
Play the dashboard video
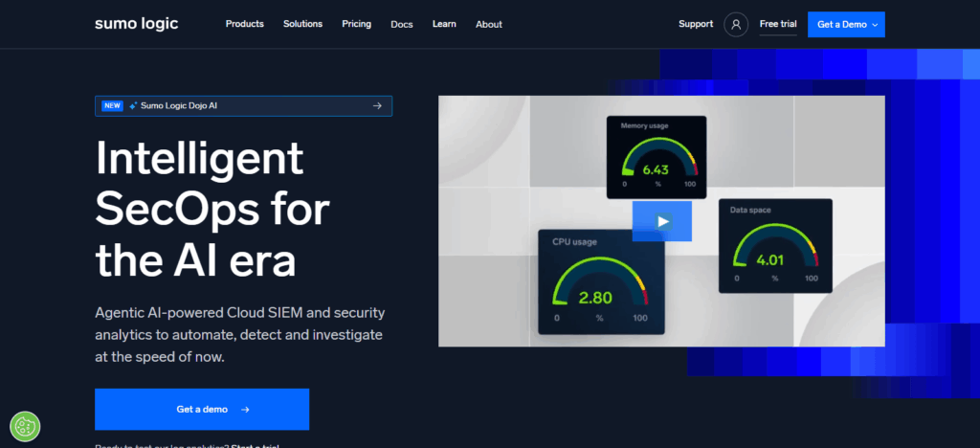point(662,221)
